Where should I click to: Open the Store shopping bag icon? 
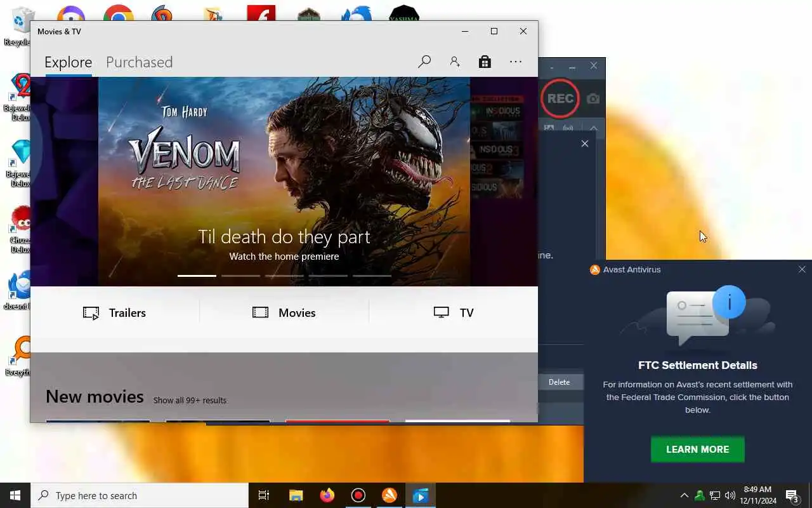coord(485,62)
